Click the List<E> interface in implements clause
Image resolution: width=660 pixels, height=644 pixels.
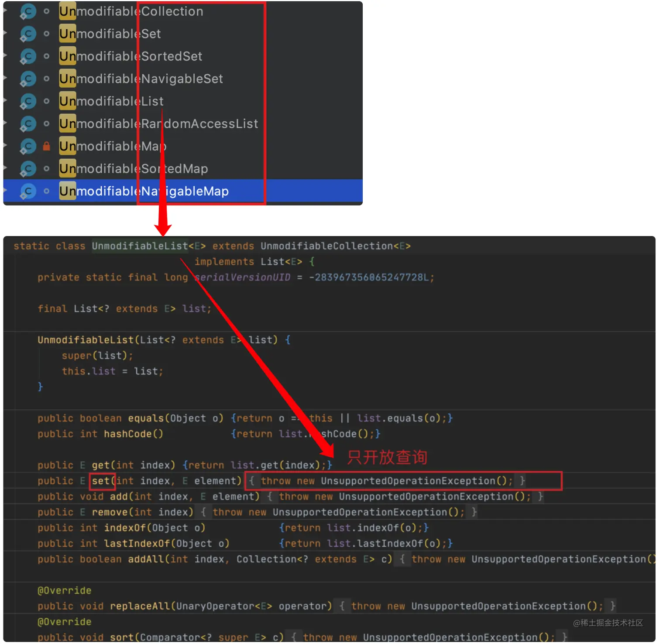pyautogui.click(x=281, y=262)
